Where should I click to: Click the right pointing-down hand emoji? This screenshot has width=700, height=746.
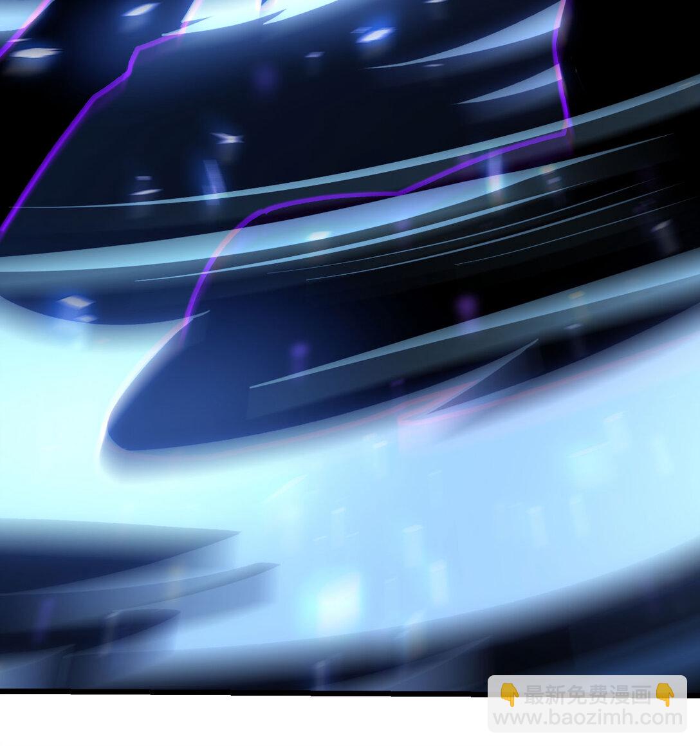[x=665, y=694]
